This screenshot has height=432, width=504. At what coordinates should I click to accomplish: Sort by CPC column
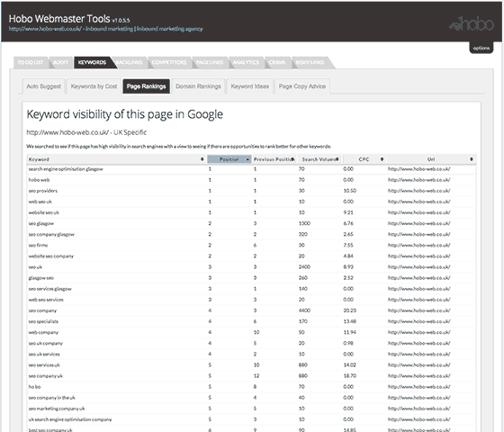point(364,159)
